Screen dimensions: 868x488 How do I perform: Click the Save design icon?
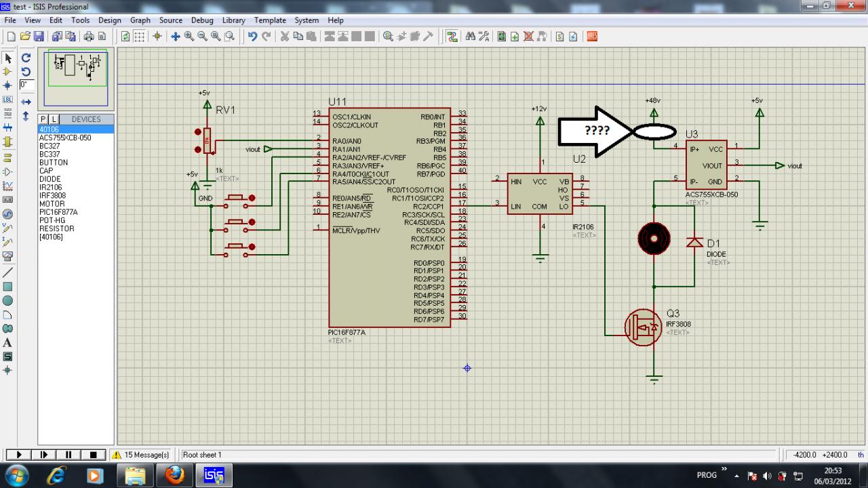point(39,37)
